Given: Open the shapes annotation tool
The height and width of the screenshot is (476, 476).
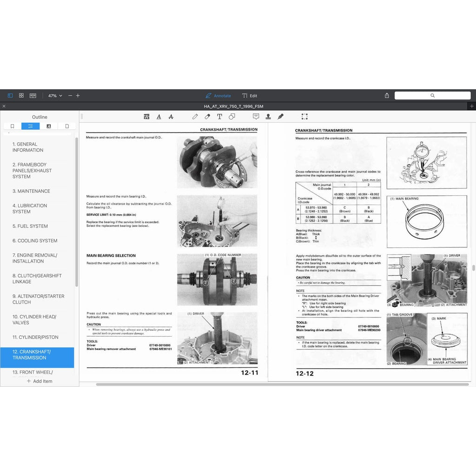Looking at the screenshot, I should (231, 117).
